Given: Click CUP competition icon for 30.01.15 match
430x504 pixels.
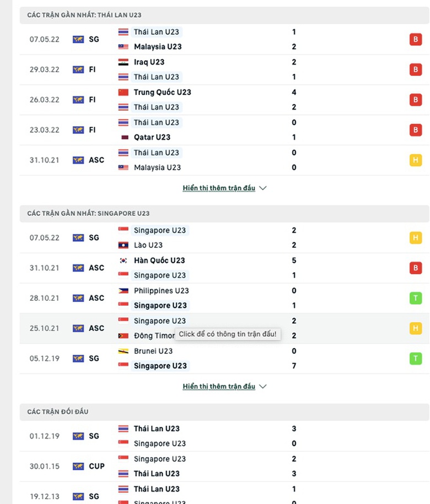Looking at the screenshot, I should pyautogui.click(x=78, y=466).
